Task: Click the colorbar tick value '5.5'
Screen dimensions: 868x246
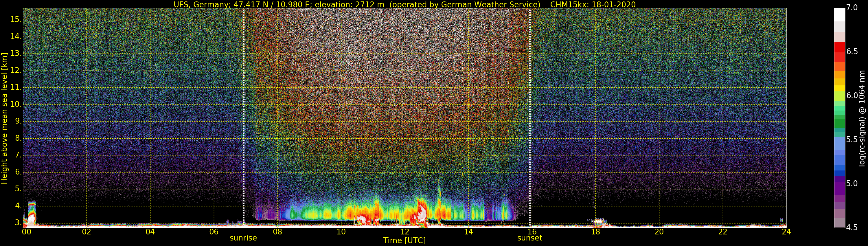Action: tap(852, 139)
